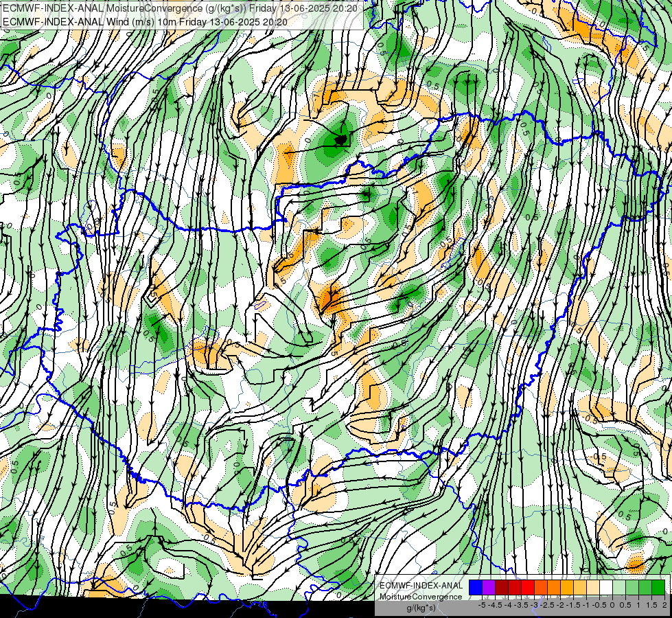Viewport: 672px width, 618px height.
Task: Click the 0 tick label on colorbar
Action: pyautogui.click(x=612, y=605)
